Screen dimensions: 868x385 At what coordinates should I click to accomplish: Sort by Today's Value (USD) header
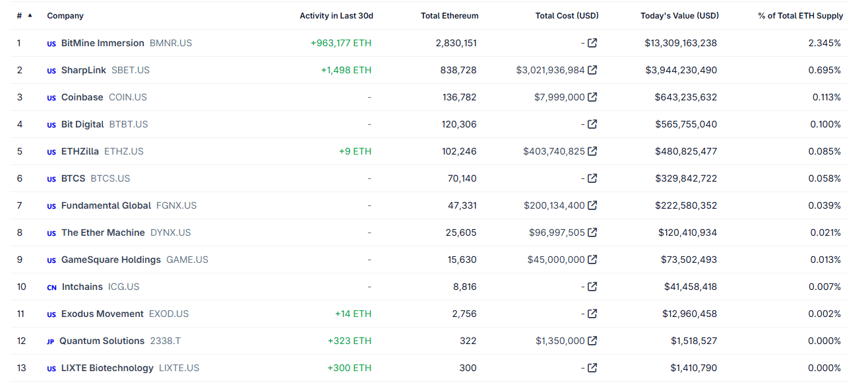point(679,16)
